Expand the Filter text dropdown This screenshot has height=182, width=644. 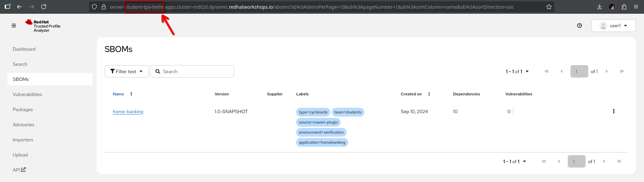point(127,72)
